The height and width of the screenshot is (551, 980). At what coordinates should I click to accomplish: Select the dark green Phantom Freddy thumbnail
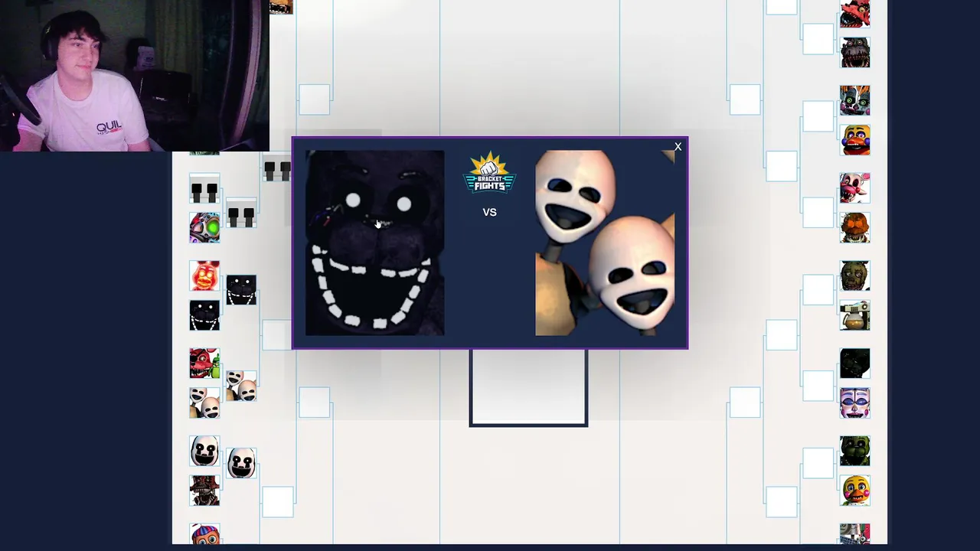coord(854,451)
